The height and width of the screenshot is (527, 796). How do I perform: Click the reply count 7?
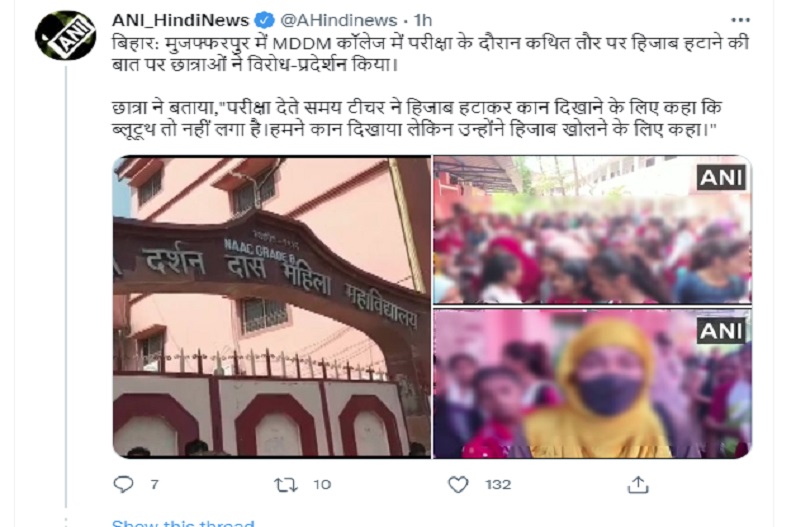(154, 484)
